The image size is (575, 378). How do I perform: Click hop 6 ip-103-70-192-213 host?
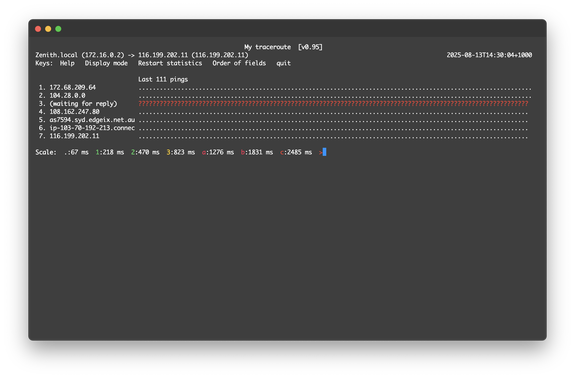tap(92, 128)
